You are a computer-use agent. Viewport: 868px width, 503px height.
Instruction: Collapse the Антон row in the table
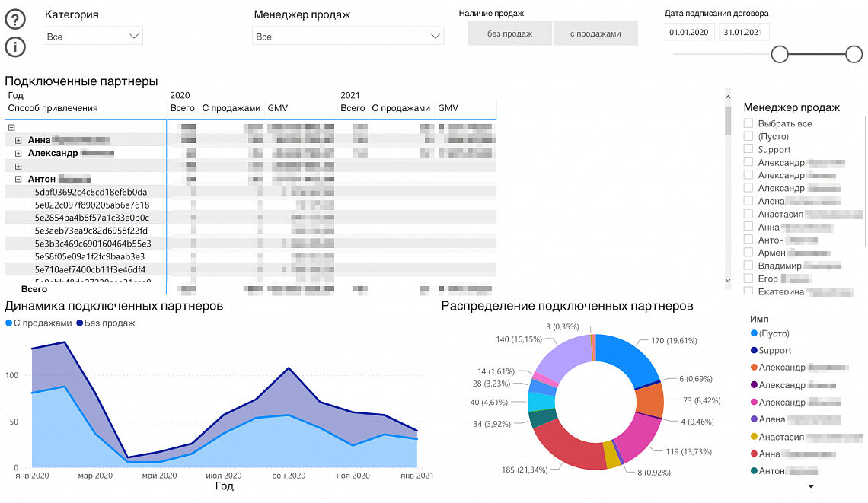coord(18,180)
